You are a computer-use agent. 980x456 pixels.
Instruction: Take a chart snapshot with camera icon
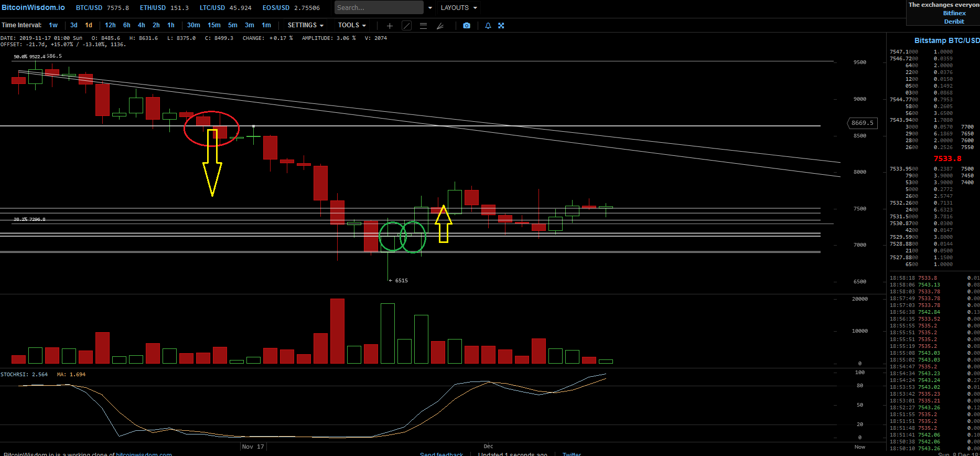tap(467, 26)
